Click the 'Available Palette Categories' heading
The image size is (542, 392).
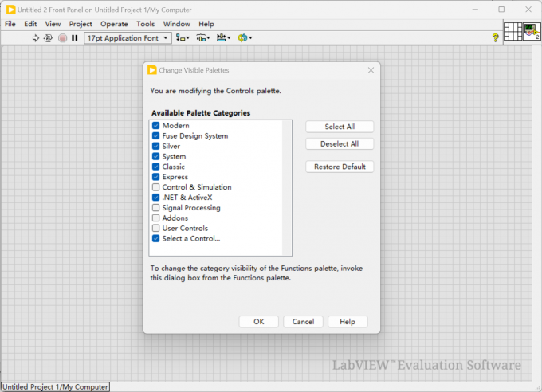(x=201, y=113)
